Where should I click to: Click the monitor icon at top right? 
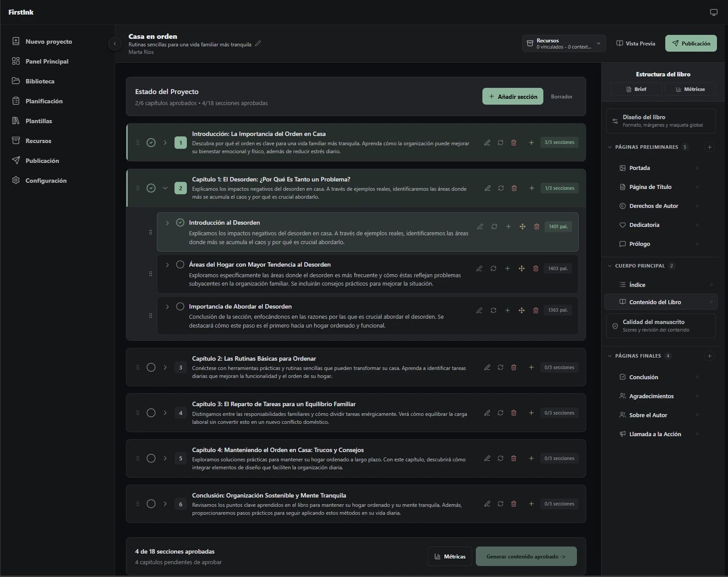pos(713,12)
